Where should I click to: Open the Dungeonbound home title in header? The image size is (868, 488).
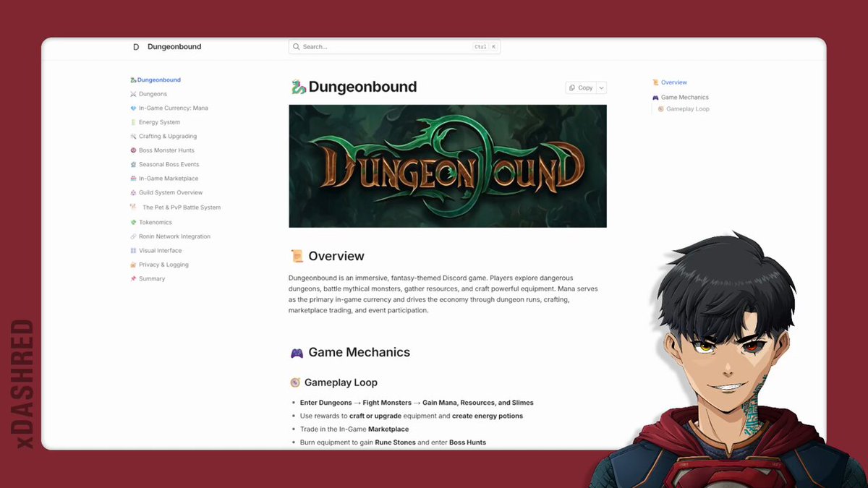[174, 47]
